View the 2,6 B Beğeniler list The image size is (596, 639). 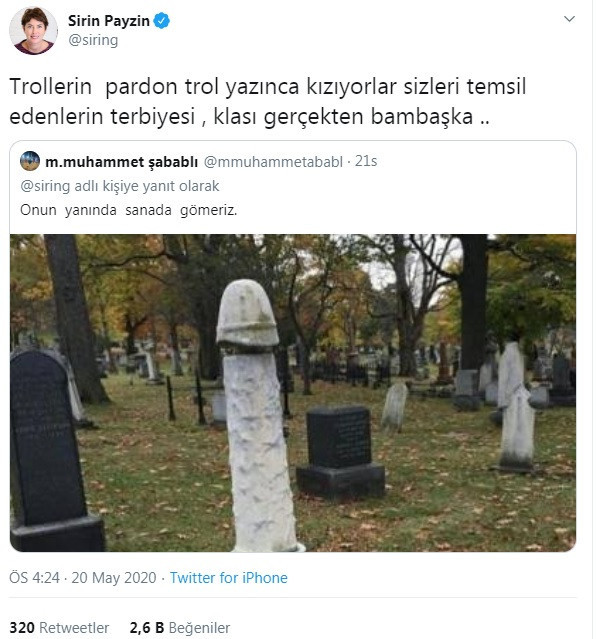pos(180,628)
